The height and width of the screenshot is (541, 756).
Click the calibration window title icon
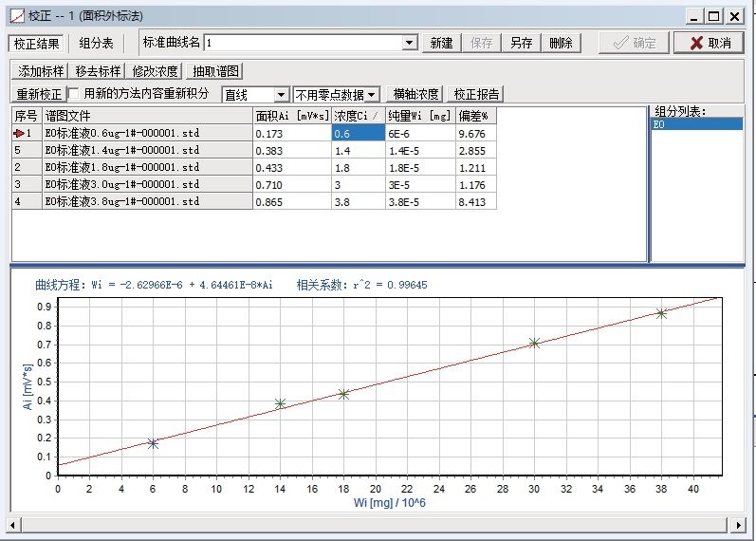pyautogui.click(x=17, y=16)
